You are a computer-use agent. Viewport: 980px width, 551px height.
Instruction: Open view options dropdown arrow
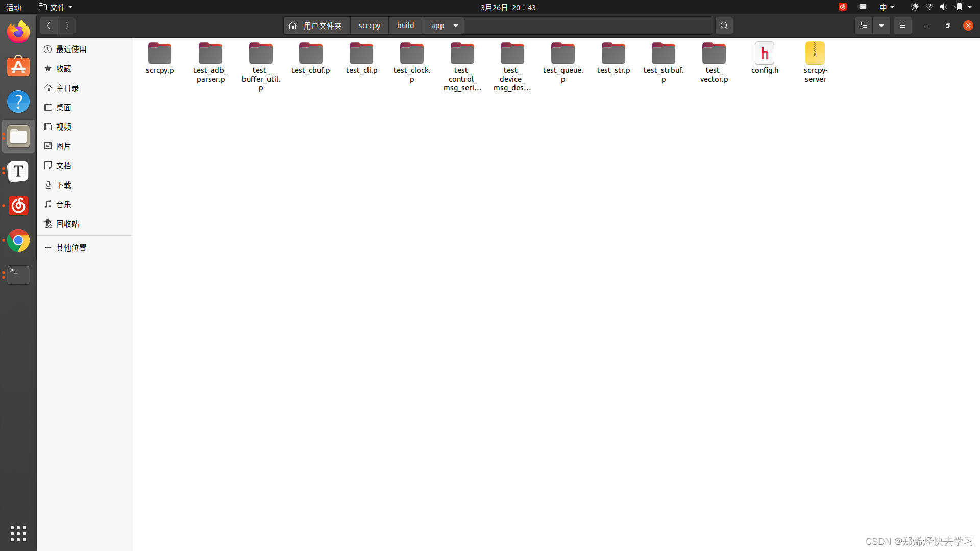(881, 26)
